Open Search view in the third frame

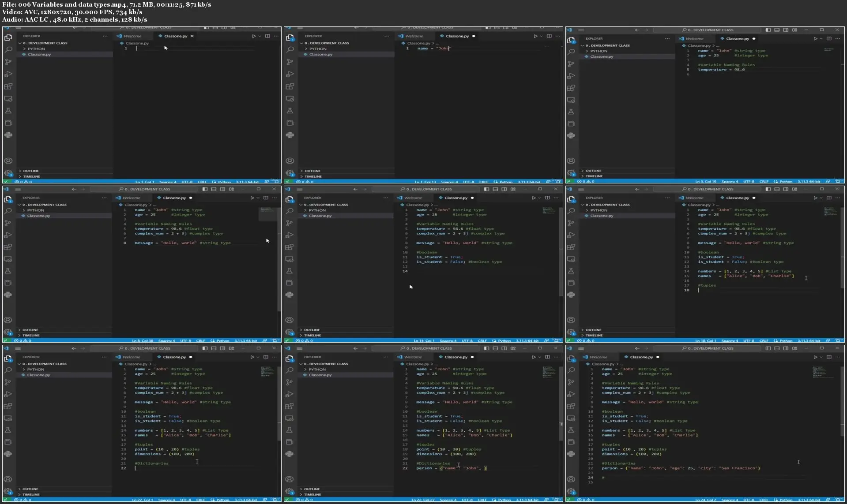click(571, 52)
